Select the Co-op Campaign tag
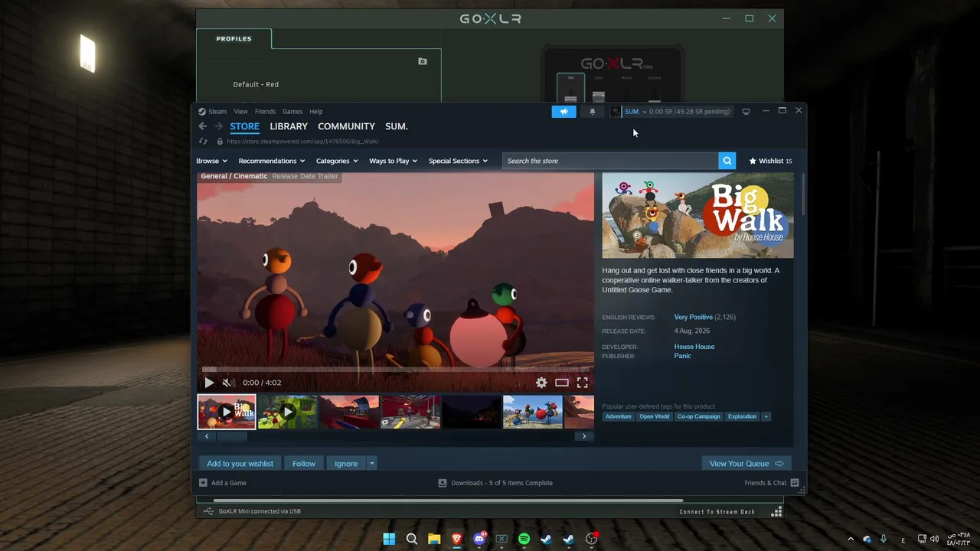The width and height of the screenshot is (980, 551). [698, 416]
